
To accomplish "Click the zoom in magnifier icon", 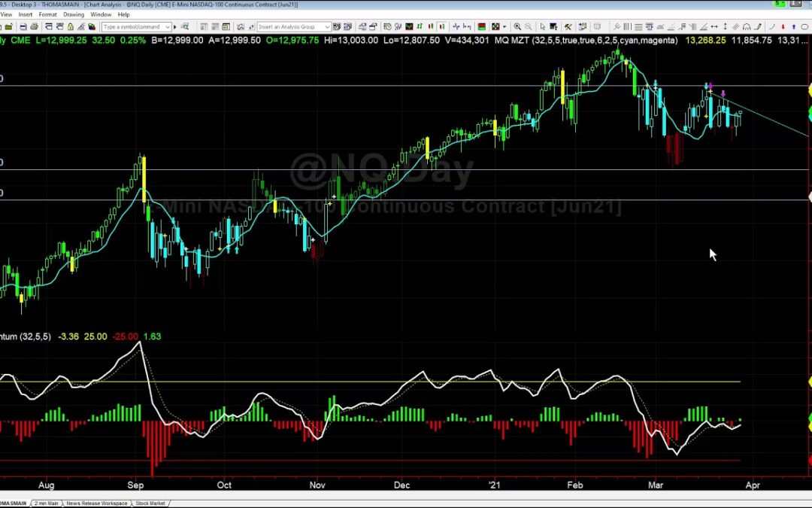I will pyautogui.click(x=517, y=27).
